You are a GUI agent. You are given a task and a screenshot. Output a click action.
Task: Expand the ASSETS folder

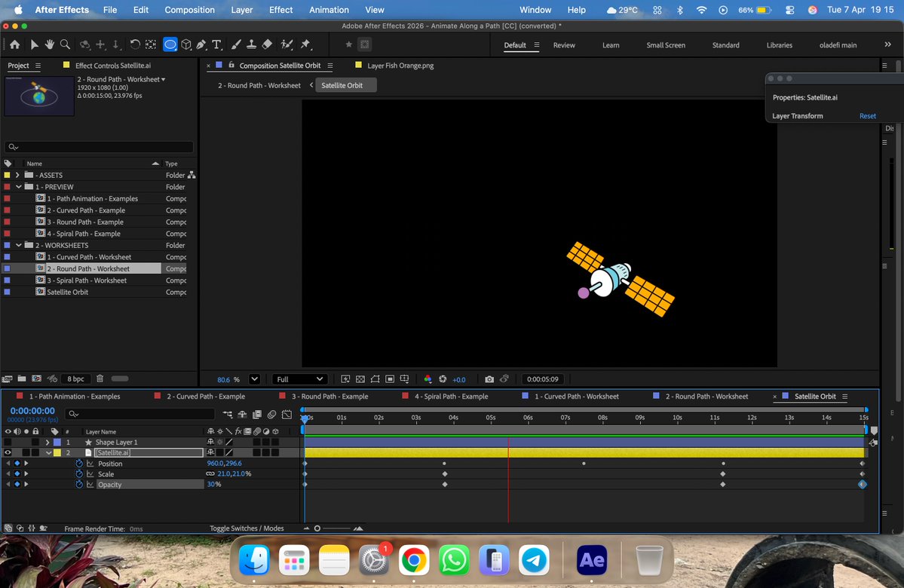point(17,175)
